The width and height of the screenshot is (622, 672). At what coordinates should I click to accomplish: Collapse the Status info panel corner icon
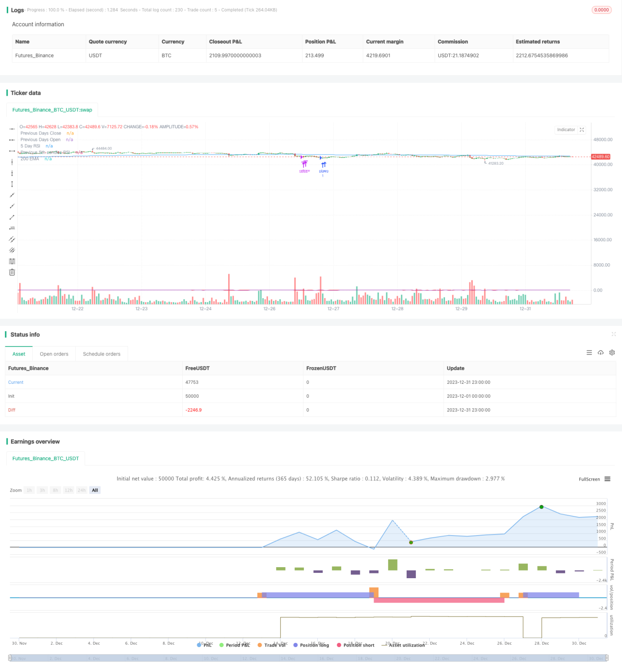[x=613, y=334]
